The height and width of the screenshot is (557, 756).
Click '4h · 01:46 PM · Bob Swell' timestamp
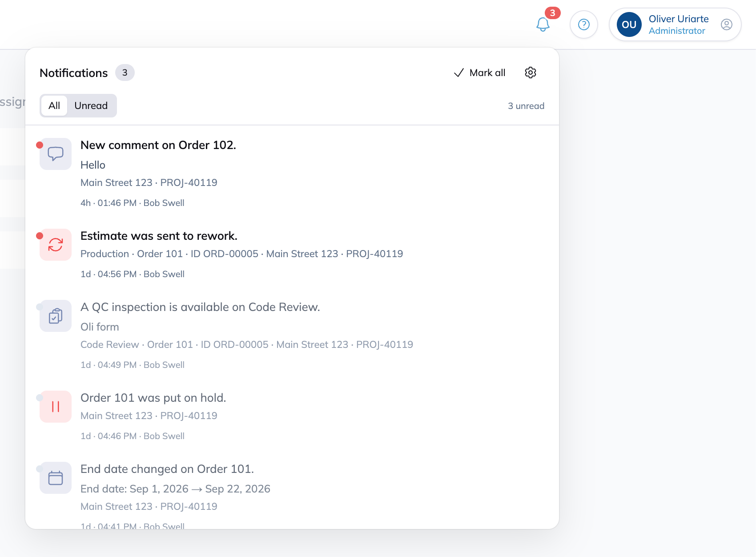pyautogui.click(x=133, y=203)
